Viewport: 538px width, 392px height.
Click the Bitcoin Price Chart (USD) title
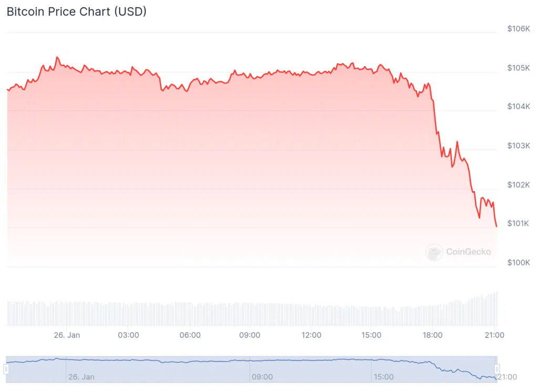[x=76, y=12]
